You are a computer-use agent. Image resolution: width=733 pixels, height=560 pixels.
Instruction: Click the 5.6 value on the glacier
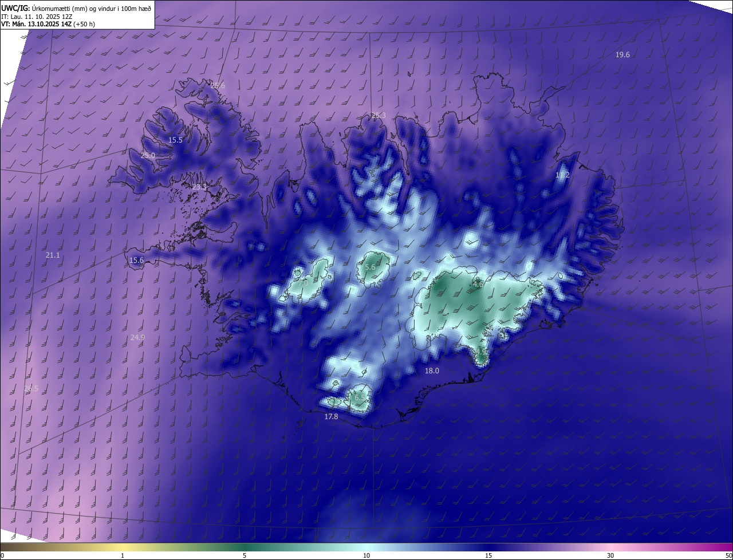coord(370,267)
